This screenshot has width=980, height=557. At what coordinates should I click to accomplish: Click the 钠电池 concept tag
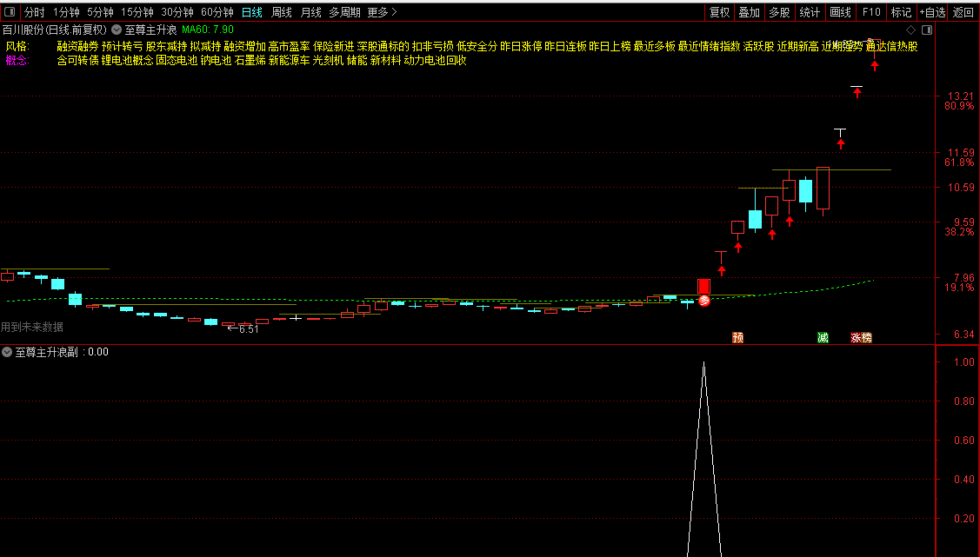pos(216,60)
